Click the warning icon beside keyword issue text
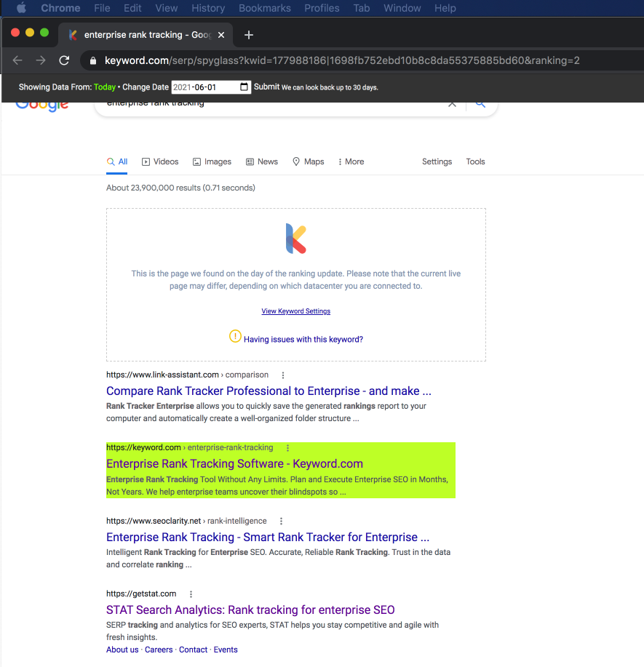644x667 pixels. pos(234,336)
